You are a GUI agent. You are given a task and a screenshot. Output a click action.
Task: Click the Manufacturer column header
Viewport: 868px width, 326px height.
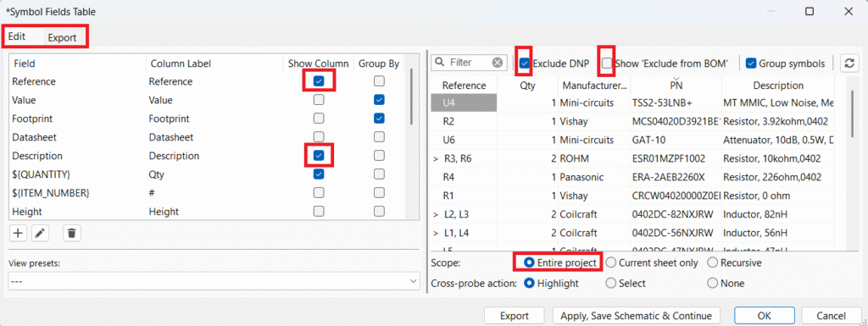pos(594,86)
